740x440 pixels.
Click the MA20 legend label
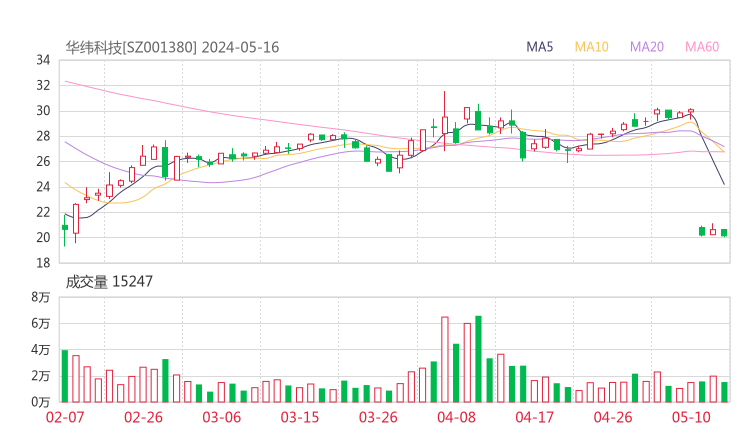click(x=647, y=47)
